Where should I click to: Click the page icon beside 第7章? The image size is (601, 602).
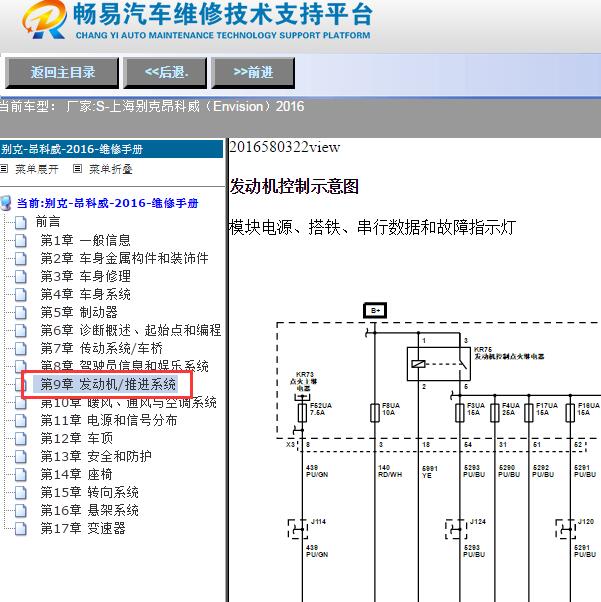pyautogui.click(x=21, y=349)
